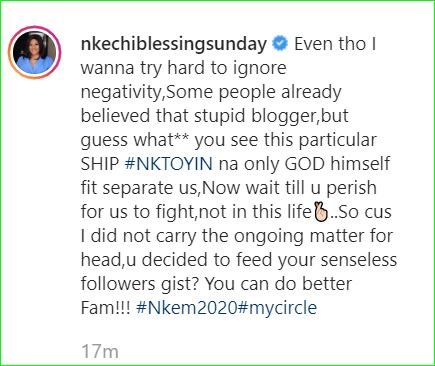435x366 pixels.
Task: Click the phrase 'Even tho I'
Action: coord(335,44)
